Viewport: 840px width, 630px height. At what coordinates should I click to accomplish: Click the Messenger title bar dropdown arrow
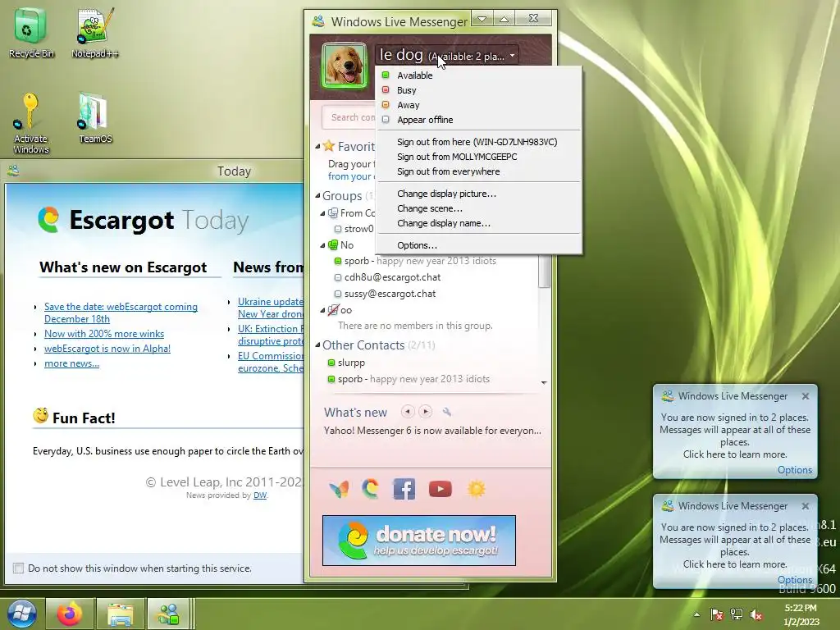pos(482,19)
